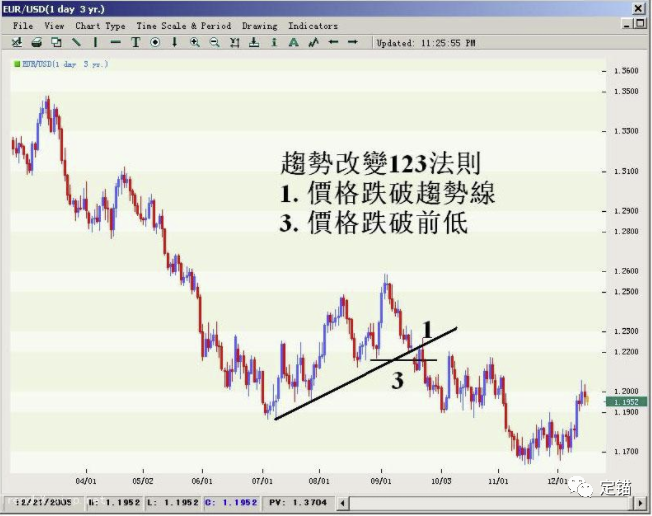Image resolution: width=652 pixels, height=516 pixels.
Task: Select the horizontal line drawing tool
Action: (116, 42)
